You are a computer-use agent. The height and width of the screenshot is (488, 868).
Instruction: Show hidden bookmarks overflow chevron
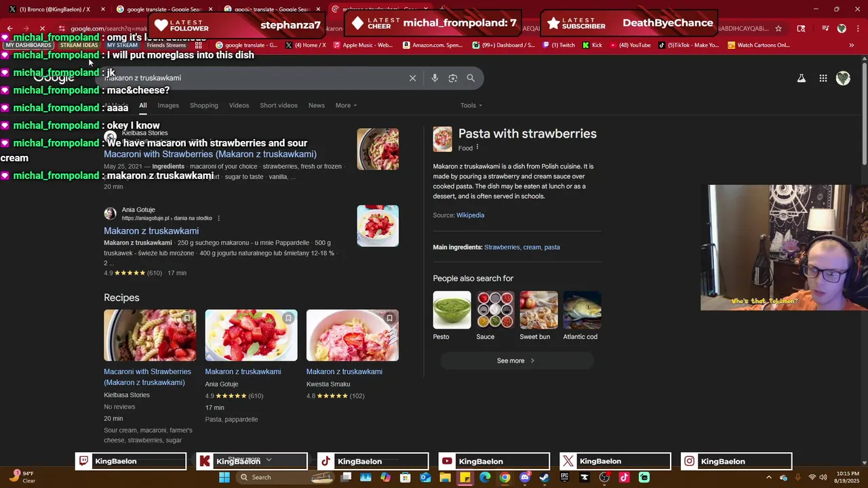(851, 45)
